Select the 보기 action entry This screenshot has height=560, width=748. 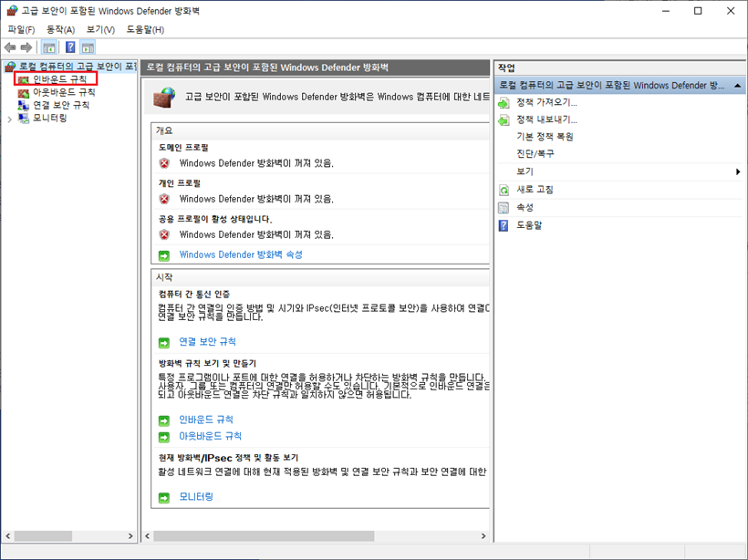525,171
